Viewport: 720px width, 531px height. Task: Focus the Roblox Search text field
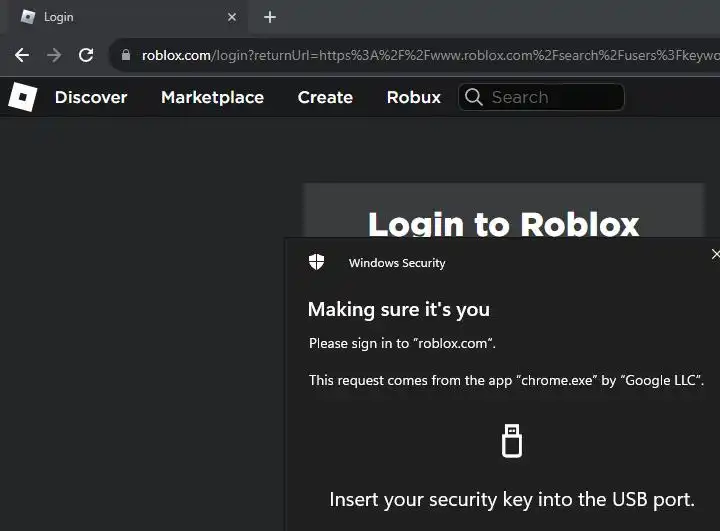tap(552, 97)
